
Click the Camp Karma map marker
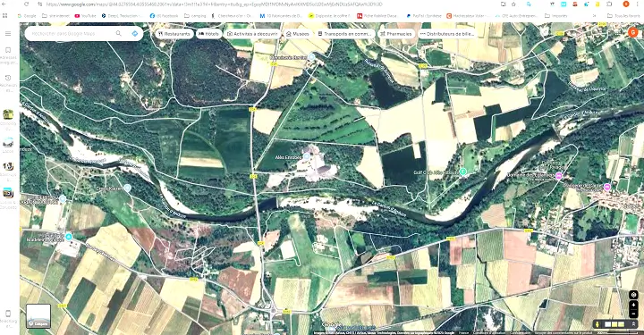coord(127,188)
